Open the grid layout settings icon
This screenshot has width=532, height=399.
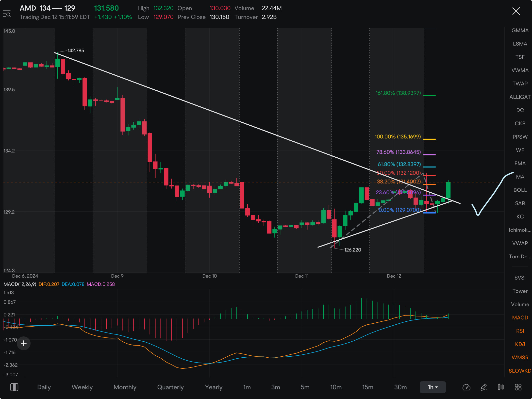coord(518,387)
